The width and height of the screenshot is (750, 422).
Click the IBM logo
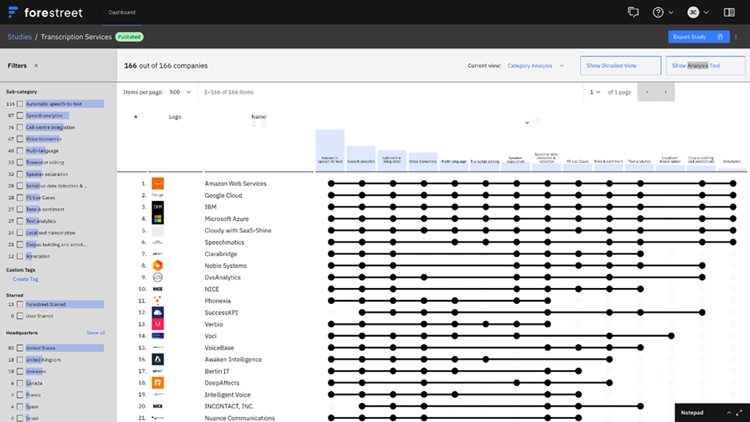click(x=157, y=207)
